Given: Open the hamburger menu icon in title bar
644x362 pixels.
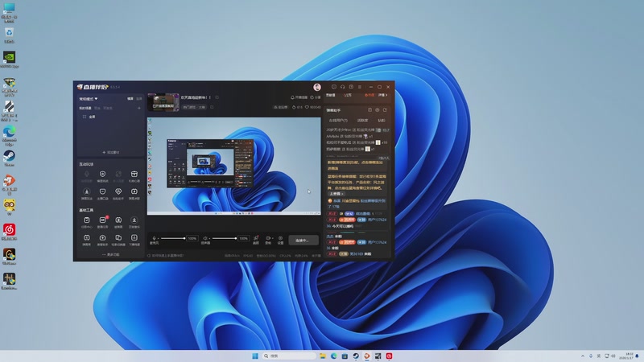Looking at the screenshot, I should [x=359, y=87].
